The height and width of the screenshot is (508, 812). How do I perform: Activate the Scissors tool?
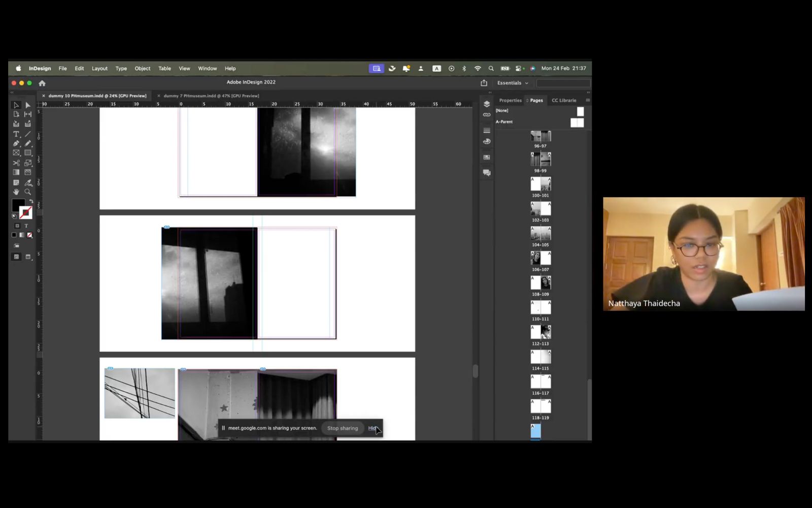click(16, 163)
